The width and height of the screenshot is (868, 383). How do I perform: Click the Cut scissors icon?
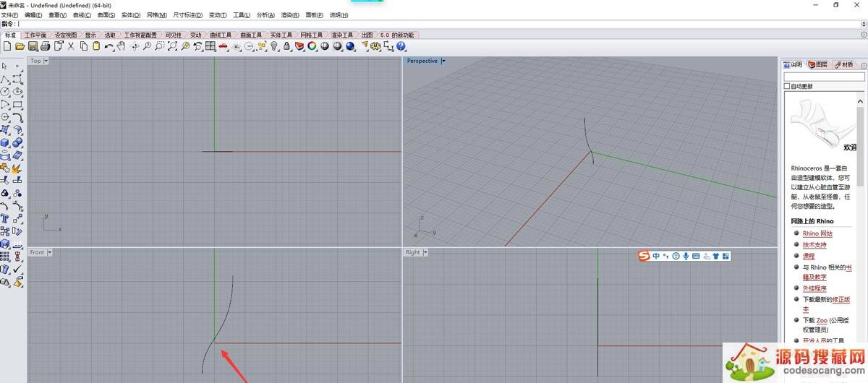coord(71,46)
